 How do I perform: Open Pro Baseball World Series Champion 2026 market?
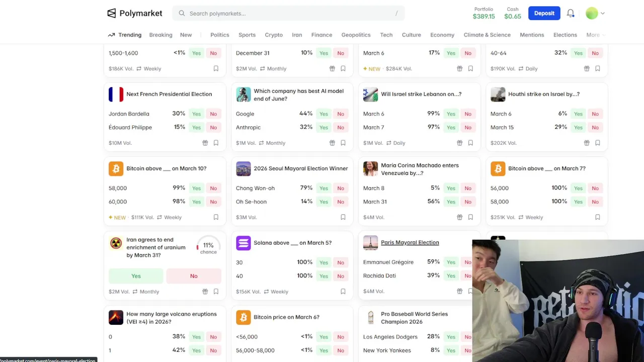(414, 318)
